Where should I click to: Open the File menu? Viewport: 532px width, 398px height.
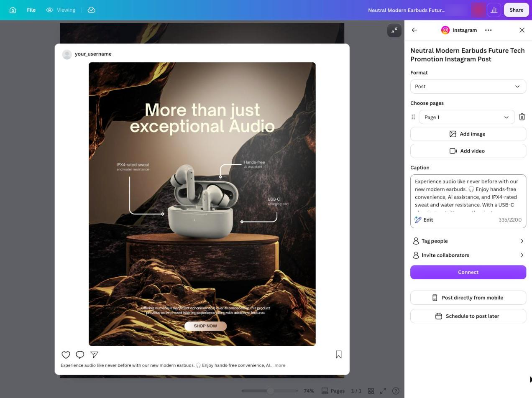(31, 10)
